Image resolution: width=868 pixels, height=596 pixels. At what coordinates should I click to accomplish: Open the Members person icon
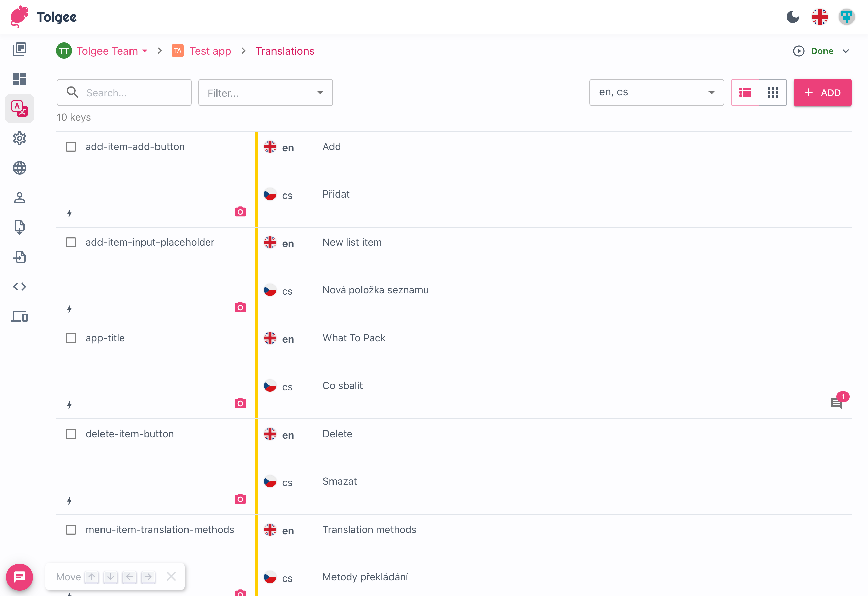pos(20,198)
